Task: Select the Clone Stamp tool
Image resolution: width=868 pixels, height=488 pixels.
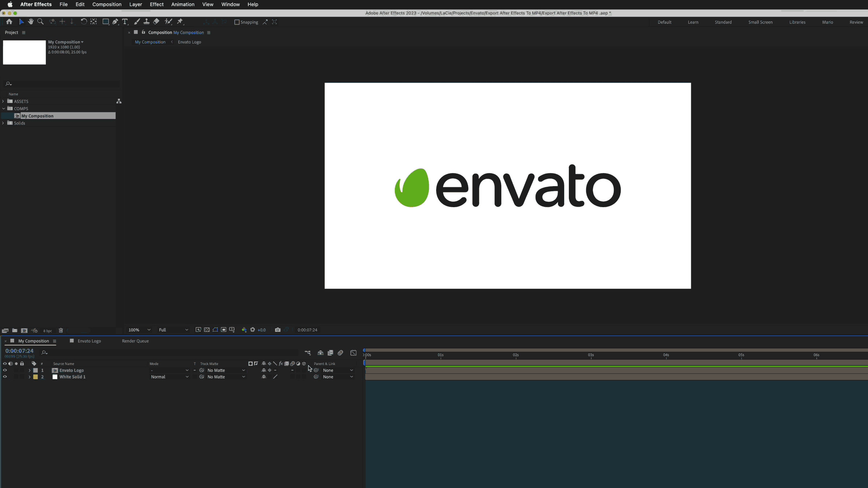Action: [x=146, y=22]
